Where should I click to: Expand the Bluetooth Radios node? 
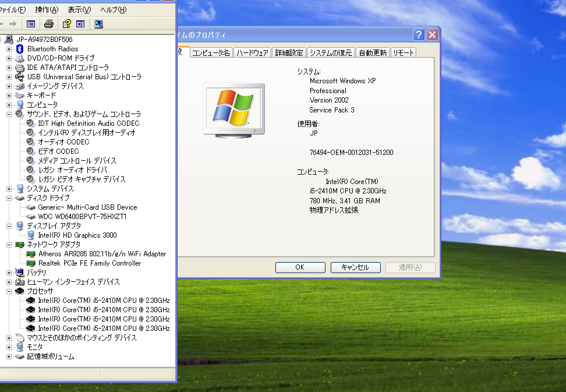click(9, 49)
